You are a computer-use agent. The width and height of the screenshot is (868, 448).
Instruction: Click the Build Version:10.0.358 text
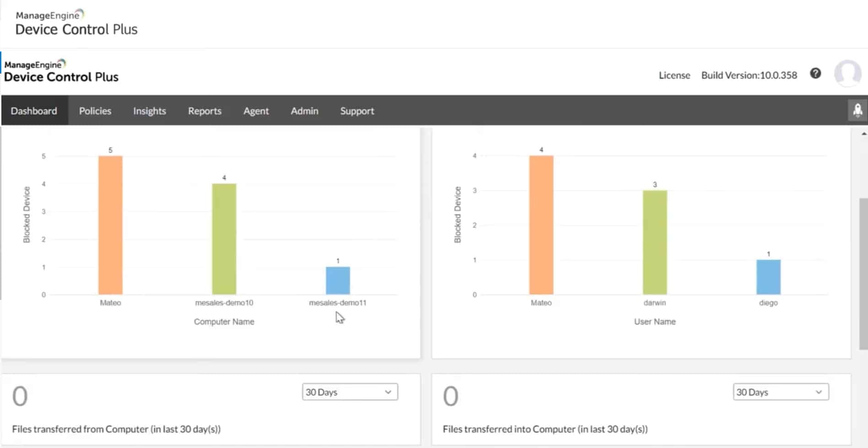(749, 75)
